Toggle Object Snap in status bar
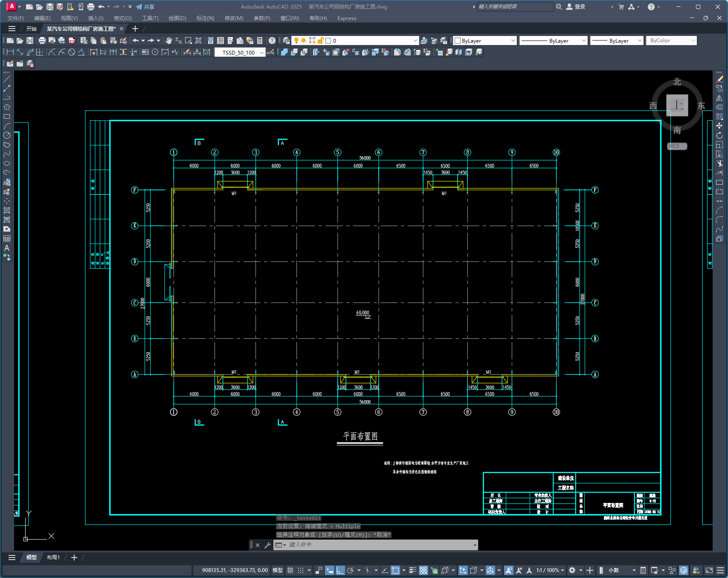728x578 pixels. pyautogui.click(x=395, y=570)
